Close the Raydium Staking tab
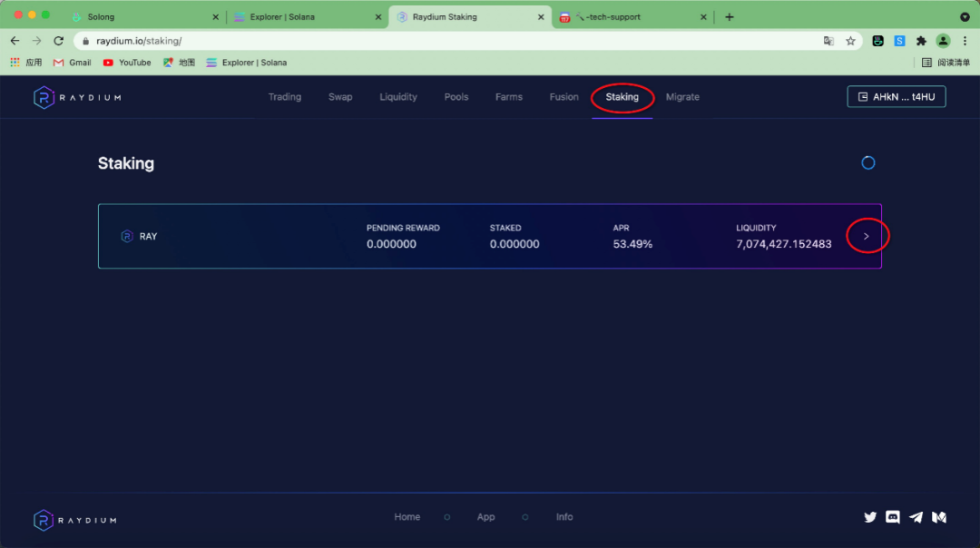The image size is (980, 548). tap(541, 17)
